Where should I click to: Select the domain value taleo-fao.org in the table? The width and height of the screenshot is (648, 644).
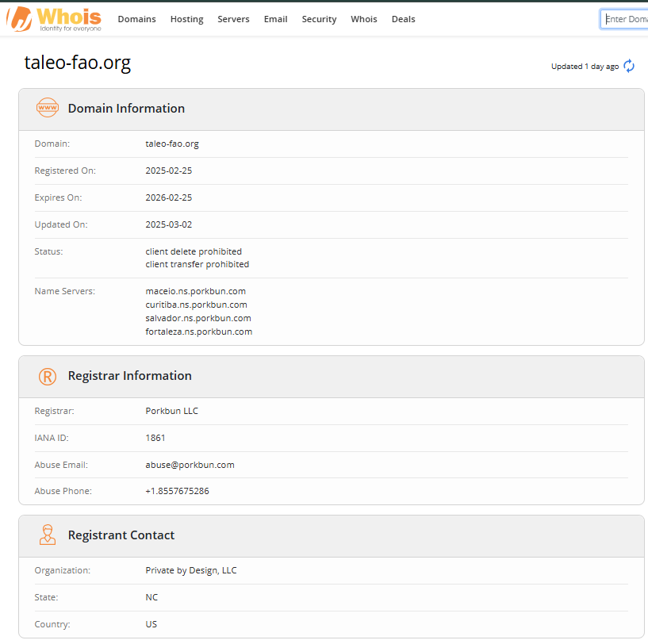pyautogui.click(x=172, y=144)
